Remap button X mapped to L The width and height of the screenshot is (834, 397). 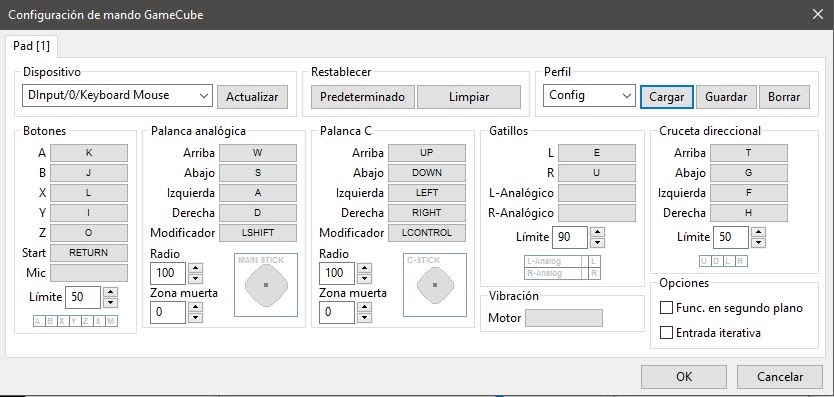(x=89, y=193)
